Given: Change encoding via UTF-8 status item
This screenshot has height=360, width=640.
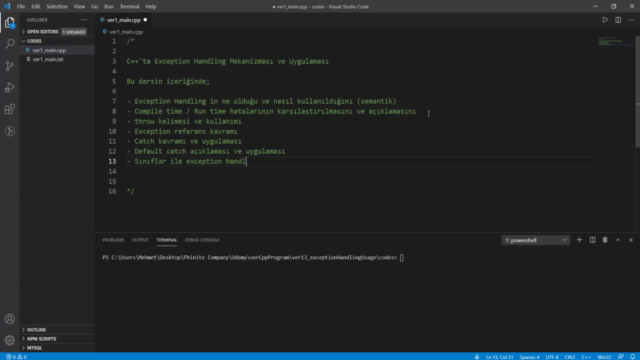Looking at the screenshot, I should pos(552,357).
